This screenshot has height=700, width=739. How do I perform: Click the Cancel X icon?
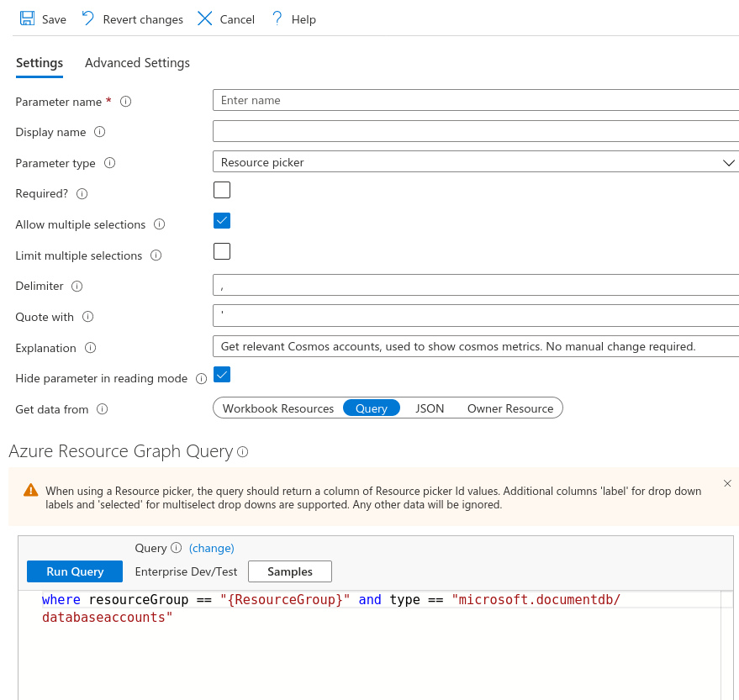[x=204, y=18]
